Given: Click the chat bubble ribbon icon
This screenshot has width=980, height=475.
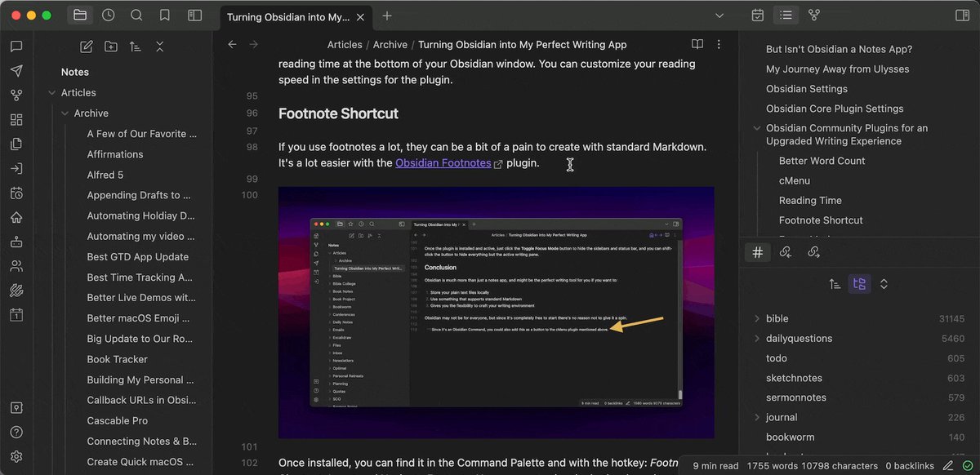Looking at the screenshot, I should (16, 47).
